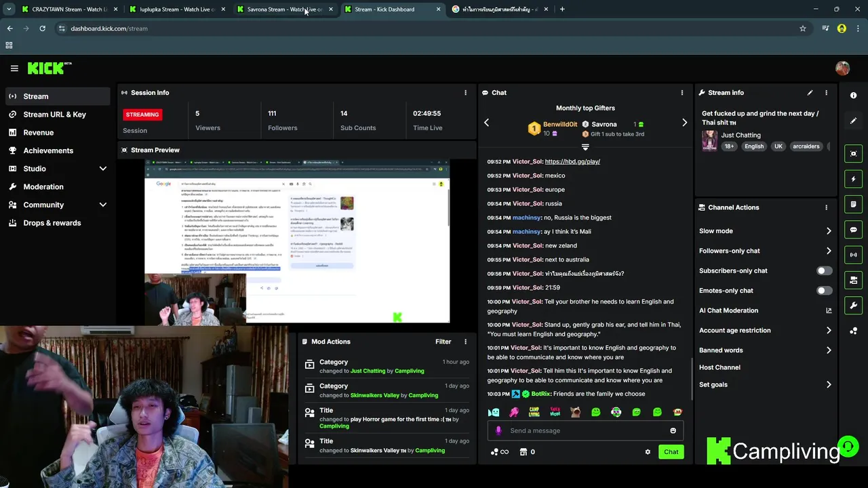Click the shop icon with 0 count

(527, 452)
